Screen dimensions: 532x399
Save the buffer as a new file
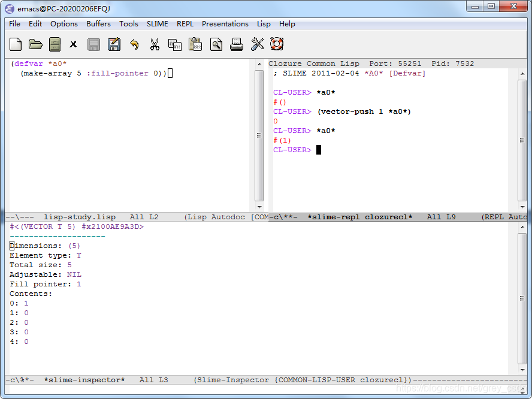pos(114,44)
